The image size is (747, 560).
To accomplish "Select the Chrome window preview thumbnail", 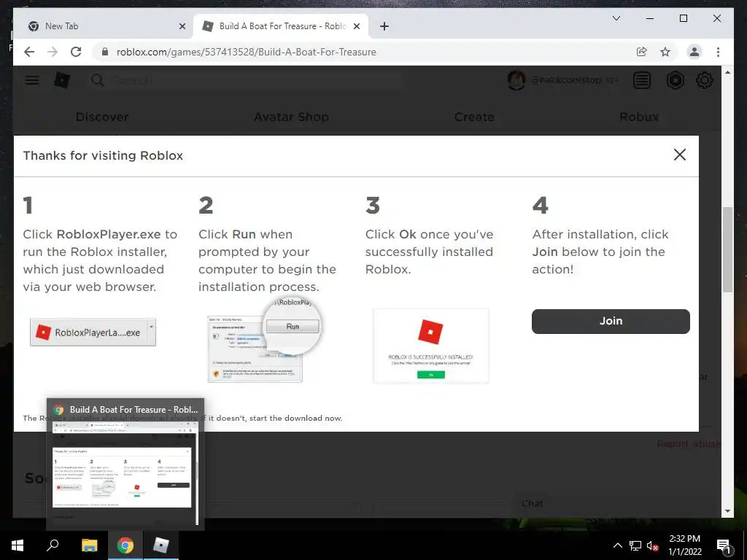I will coord(125,464).
